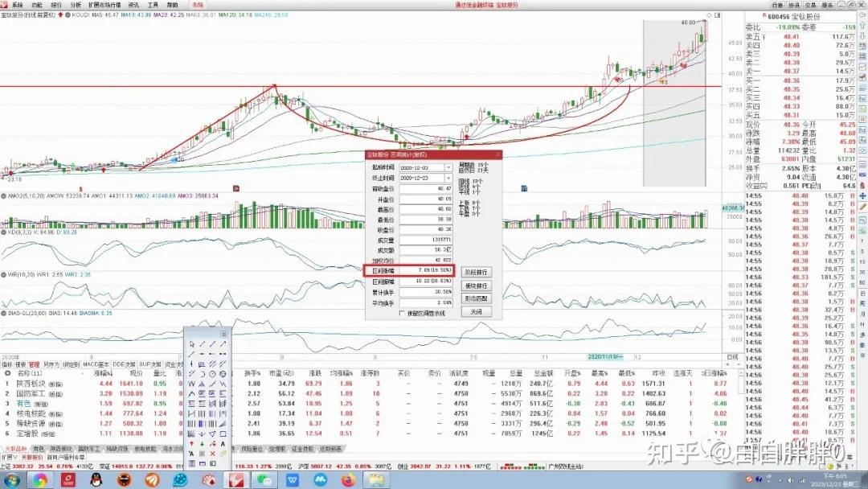Open the 起始时间 date dropdown
The image size is (868, 489).
tap(448, 167)
